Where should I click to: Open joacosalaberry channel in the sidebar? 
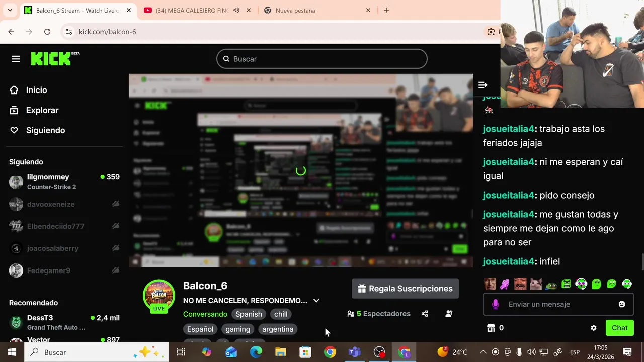[64, 248]
